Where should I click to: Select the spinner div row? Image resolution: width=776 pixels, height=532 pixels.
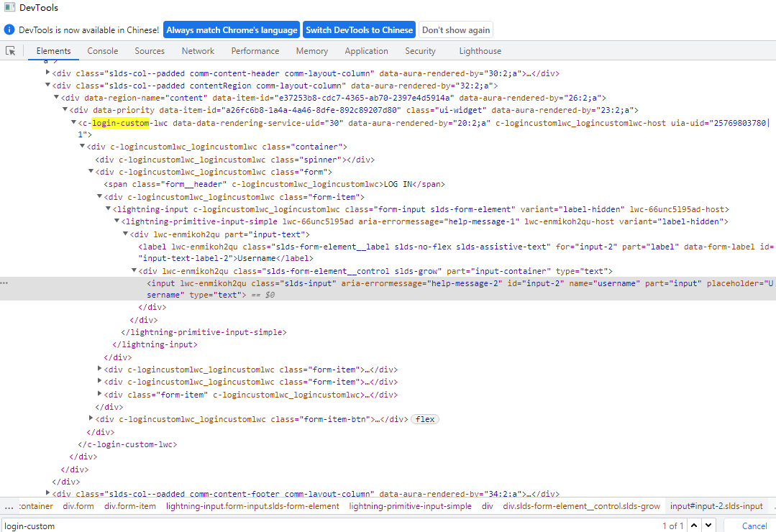pos(235,160)
